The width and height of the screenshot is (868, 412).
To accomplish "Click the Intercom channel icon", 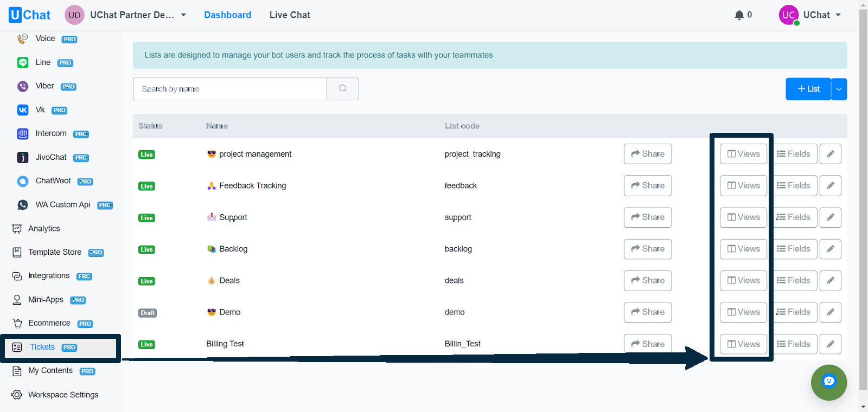I will pyautogui.click(x=23, y=133).
